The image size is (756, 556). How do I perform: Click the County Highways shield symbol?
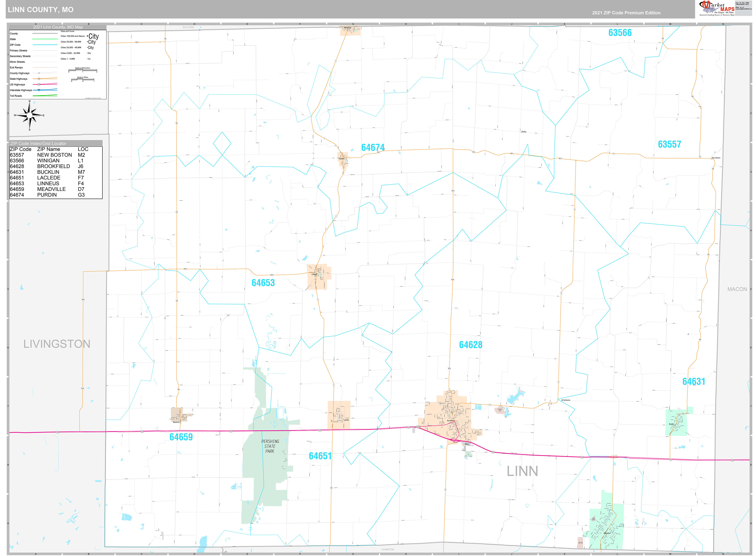click(39, 73)
